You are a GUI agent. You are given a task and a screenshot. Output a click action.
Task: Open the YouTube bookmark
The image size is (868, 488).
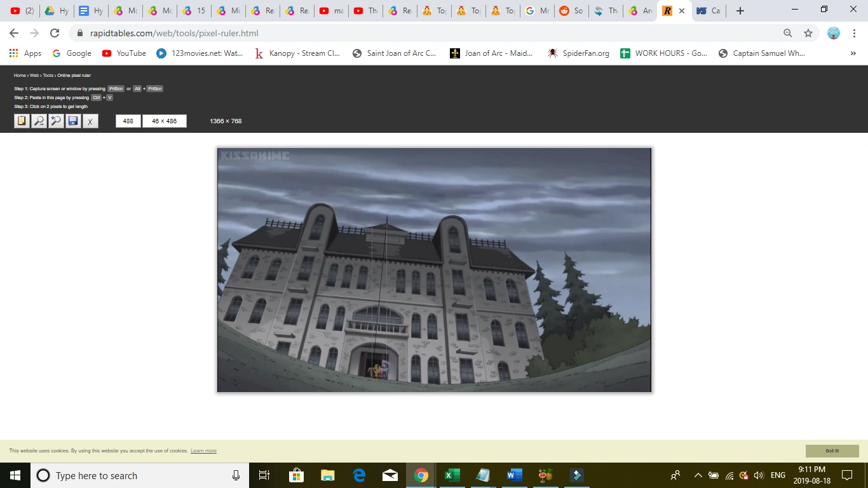pos(124,53)
